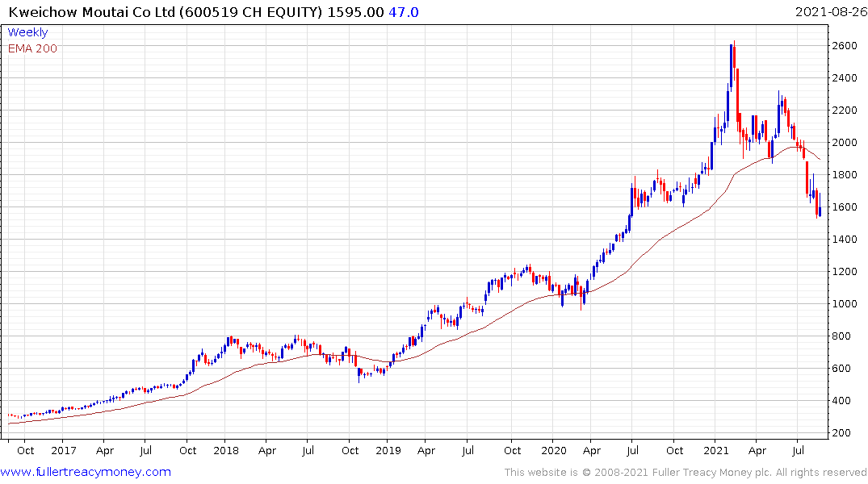Click the 200 price axis label
Screen dimensions: 868x484
pos(841,433)
